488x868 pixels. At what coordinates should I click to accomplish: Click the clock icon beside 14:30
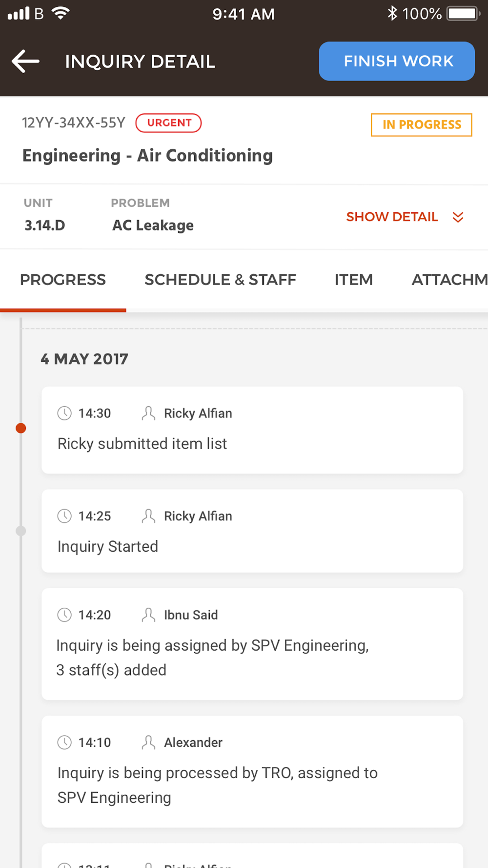click(x=64, y=413)
